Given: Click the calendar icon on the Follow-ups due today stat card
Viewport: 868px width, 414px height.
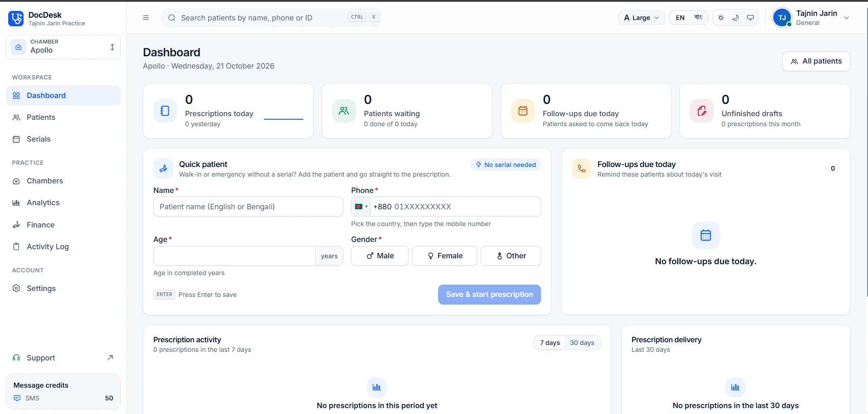Looking at the screenshot, I should point(523,111).
